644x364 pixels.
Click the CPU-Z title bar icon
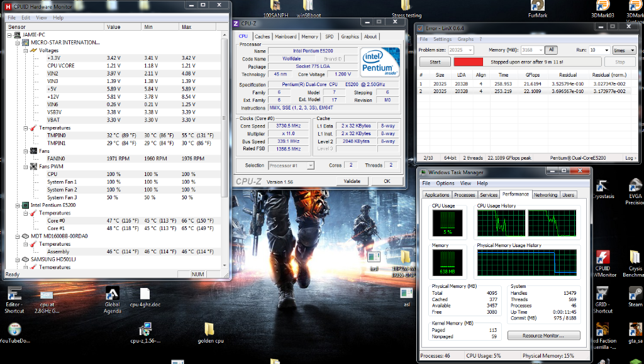236,23
